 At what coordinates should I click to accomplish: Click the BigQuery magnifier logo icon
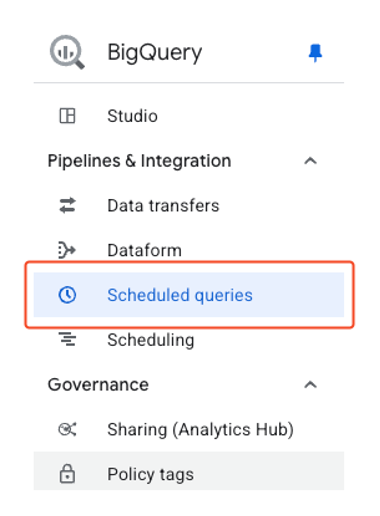(x=67, y=52)
